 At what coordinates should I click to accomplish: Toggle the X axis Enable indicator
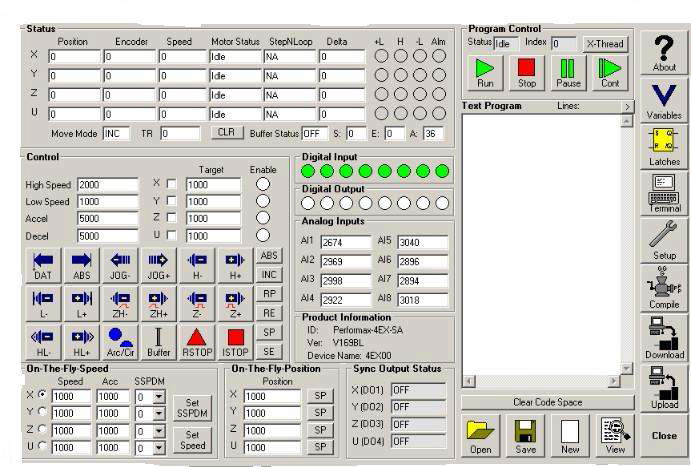tap(263, 184)
